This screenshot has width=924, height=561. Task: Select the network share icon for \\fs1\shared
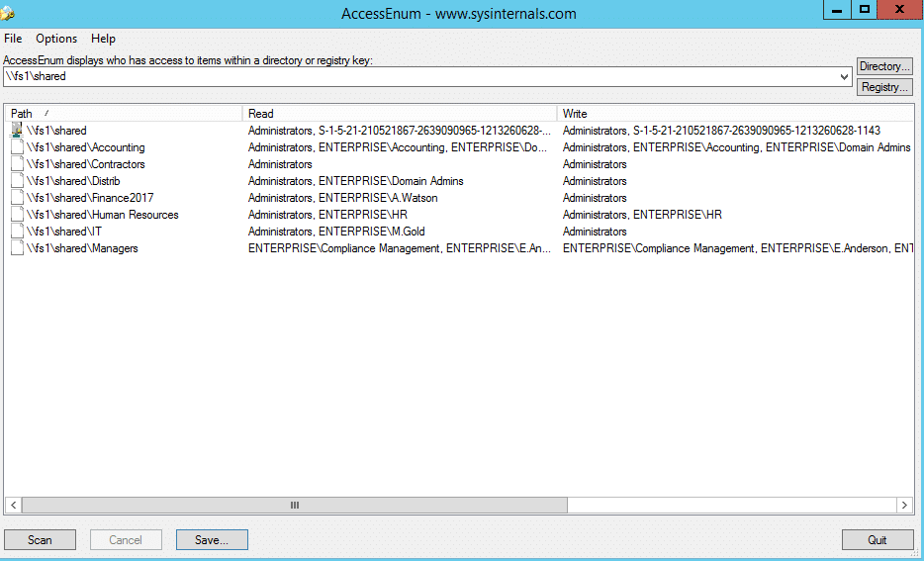pos(17,131)
